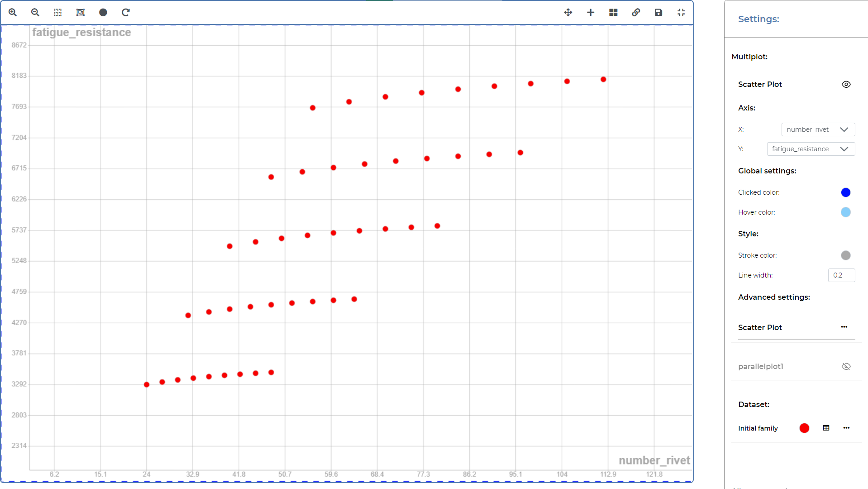Click the reset view icon
Image resolution: width=868 pixels, height=489 pixels.
(x=125, y=12)
